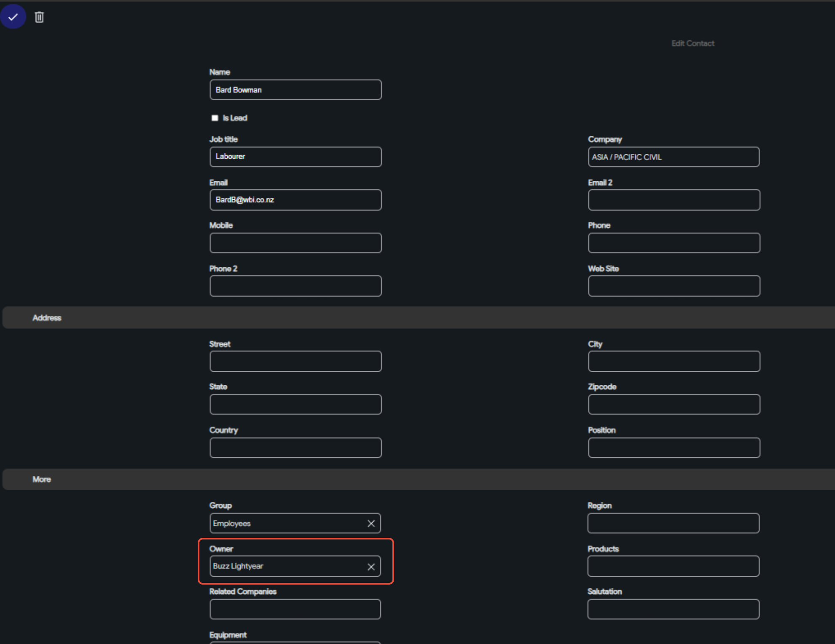This screenshot has height=644, width=835.
Task: Click the Products field
Action: click(673, 566)
